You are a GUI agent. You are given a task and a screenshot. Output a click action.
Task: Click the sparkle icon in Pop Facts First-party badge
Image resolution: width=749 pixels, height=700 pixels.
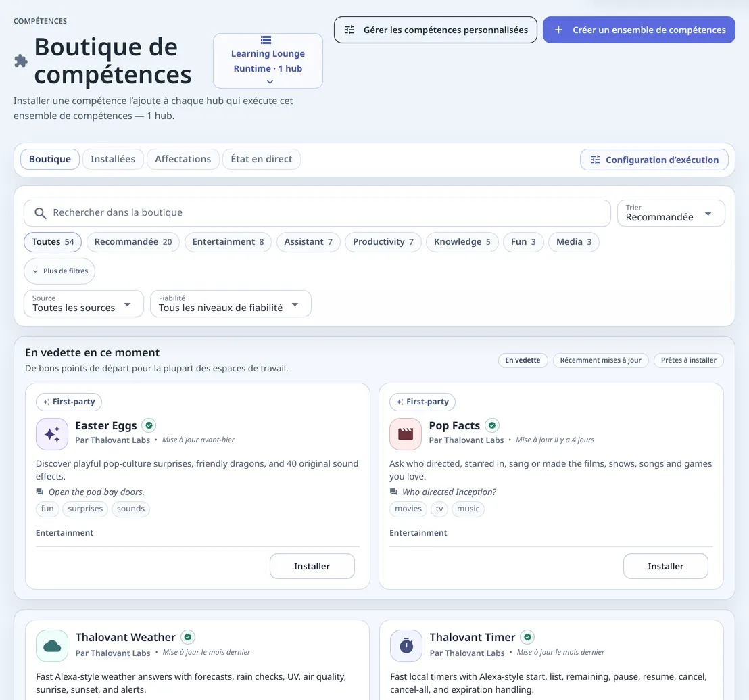pos(400,402)
